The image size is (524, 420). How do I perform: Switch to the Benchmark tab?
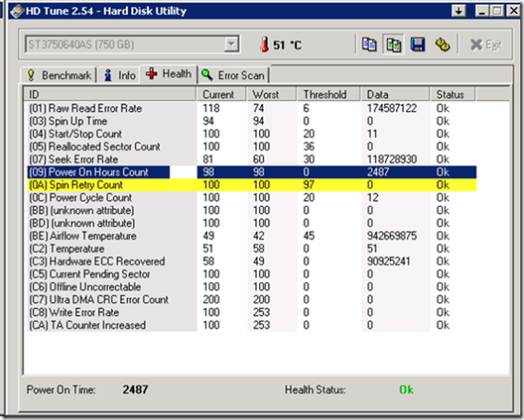tap(59, 74)
